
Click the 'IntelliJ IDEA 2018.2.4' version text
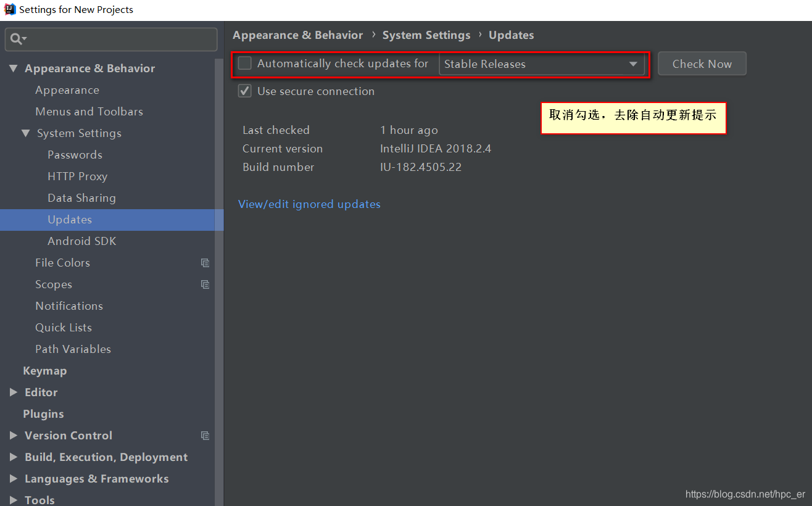click(x=436, y=149)
